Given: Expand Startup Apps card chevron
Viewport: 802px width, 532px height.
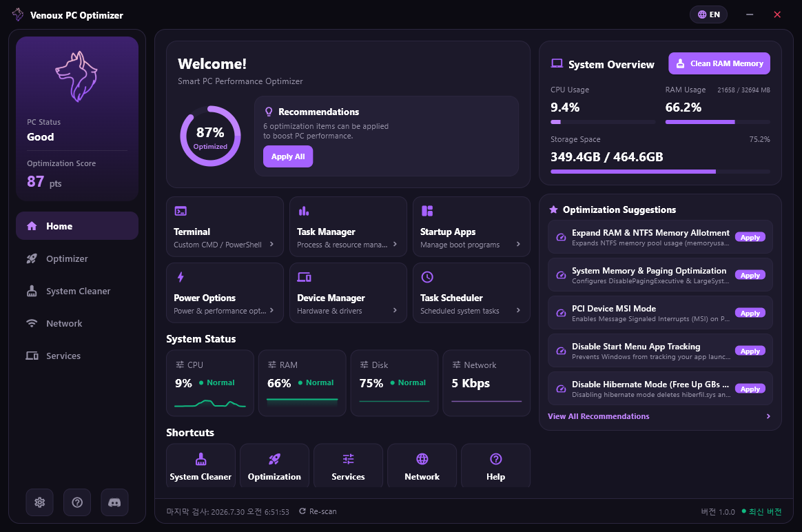Looking at the screenshot, I should point(518,244).
